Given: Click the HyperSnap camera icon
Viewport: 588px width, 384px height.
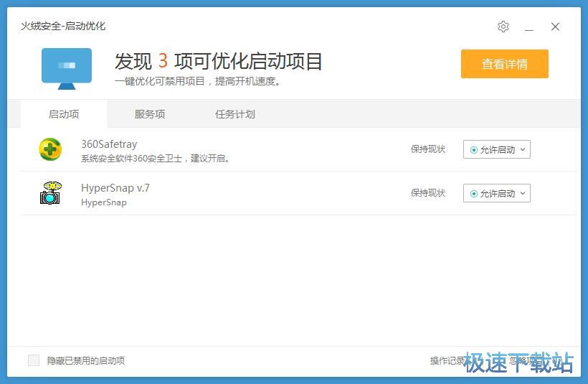Looking at the screenshot, I should (x=51, y=193).
